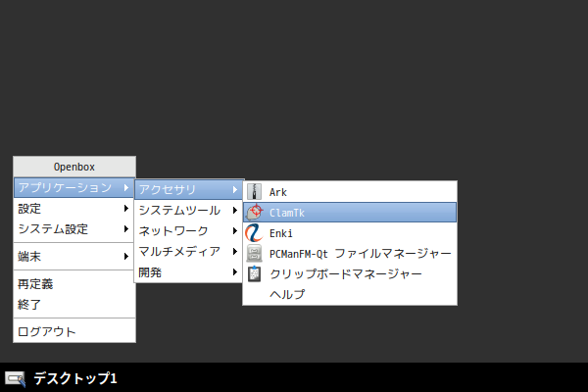Select 終了 in the Openbox menu
Image resolution: width=588 pixels, height=392 pixels.
[73, 304]
